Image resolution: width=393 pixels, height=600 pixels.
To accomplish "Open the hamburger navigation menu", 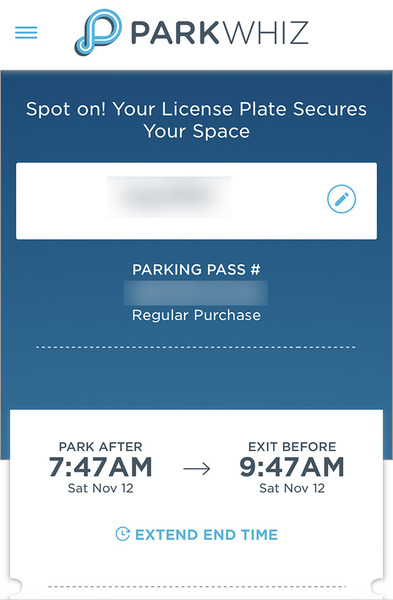I will pos(26,33).
